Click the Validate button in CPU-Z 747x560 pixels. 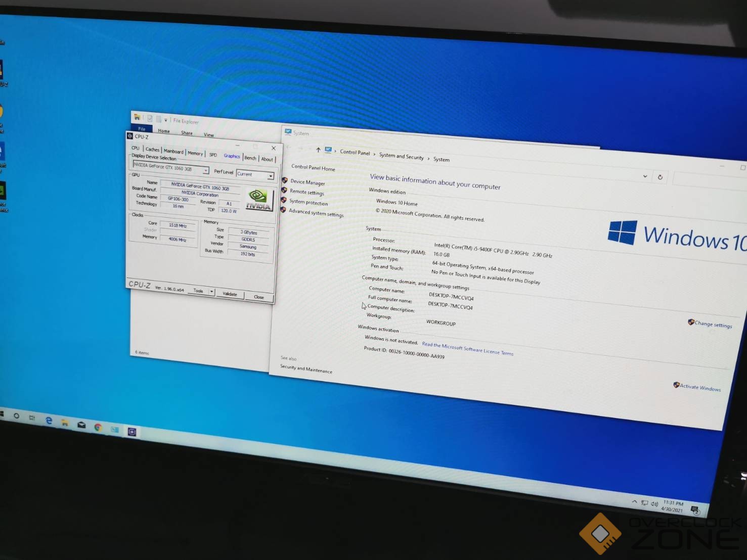point(230,294)
